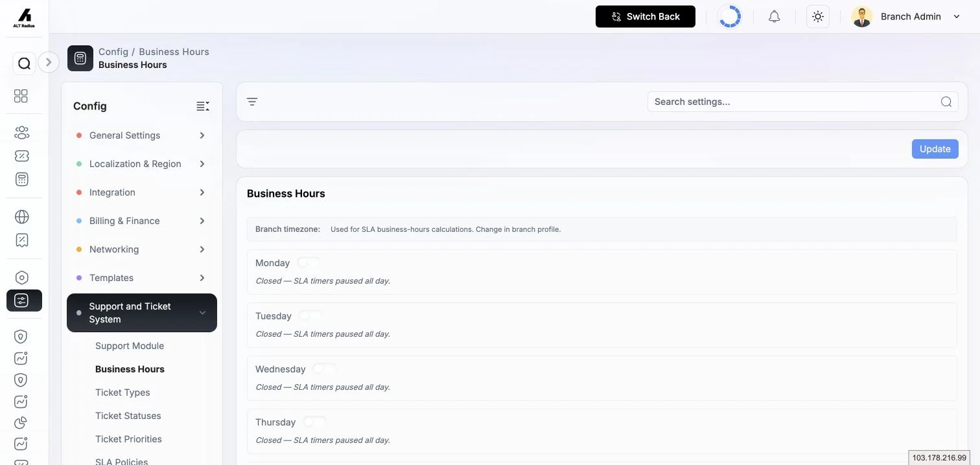Open Support Module submenu item
The width and height of the screenshot is (980, 465).
tap(130, 346)
